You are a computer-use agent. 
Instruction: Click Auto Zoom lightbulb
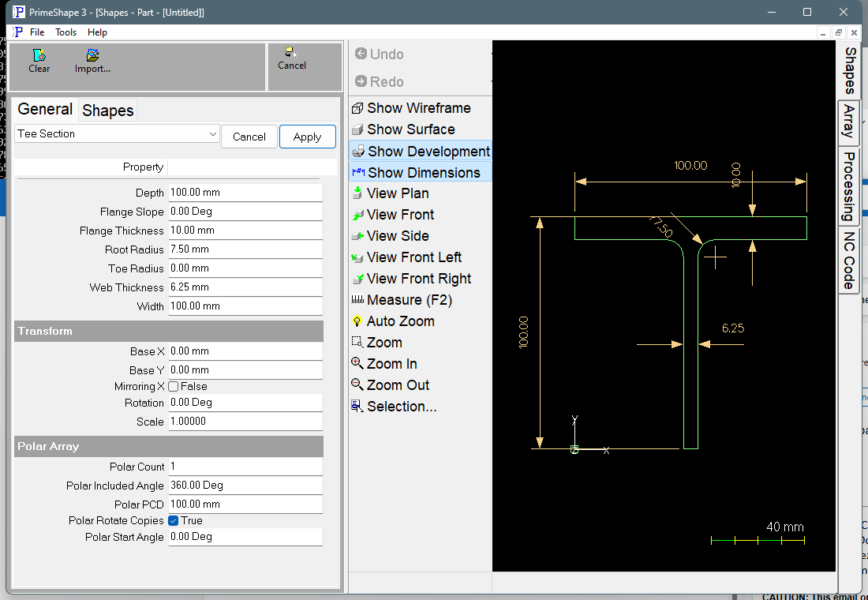357,321
